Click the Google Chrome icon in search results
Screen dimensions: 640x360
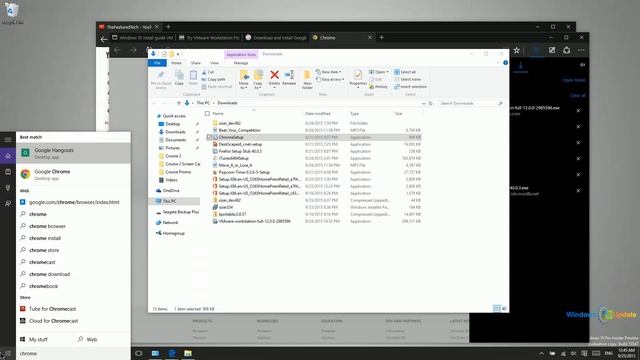25,174
